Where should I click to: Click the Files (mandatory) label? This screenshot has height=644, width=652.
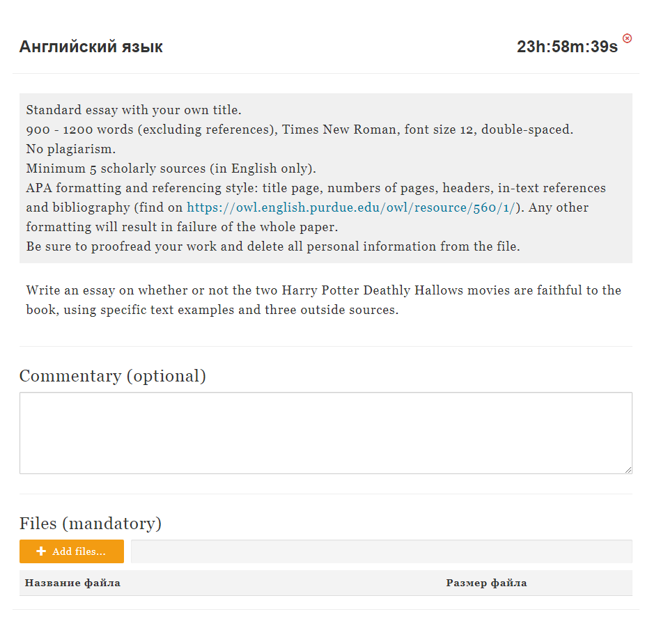(91, 523)
